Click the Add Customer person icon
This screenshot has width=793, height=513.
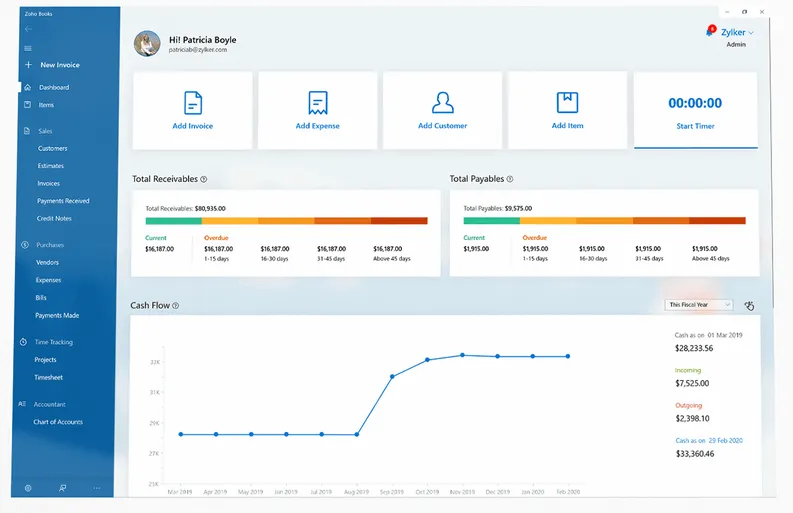443,102
